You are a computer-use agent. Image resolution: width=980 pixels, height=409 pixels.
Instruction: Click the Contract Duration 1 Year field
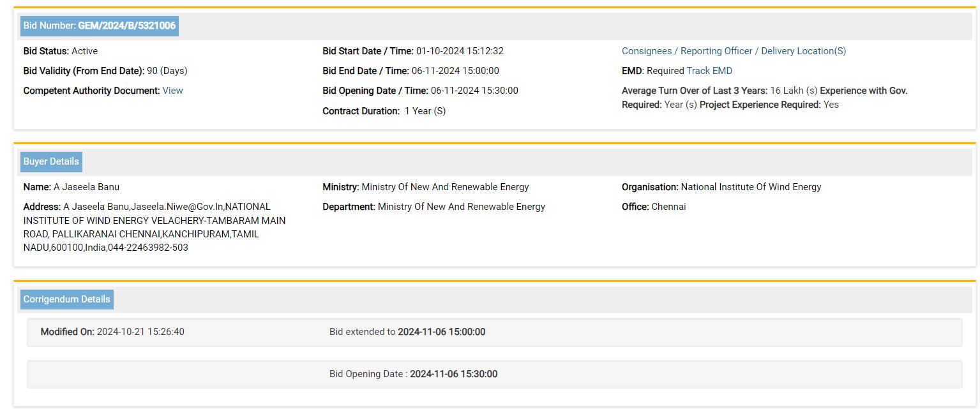[x=384, y=111]
